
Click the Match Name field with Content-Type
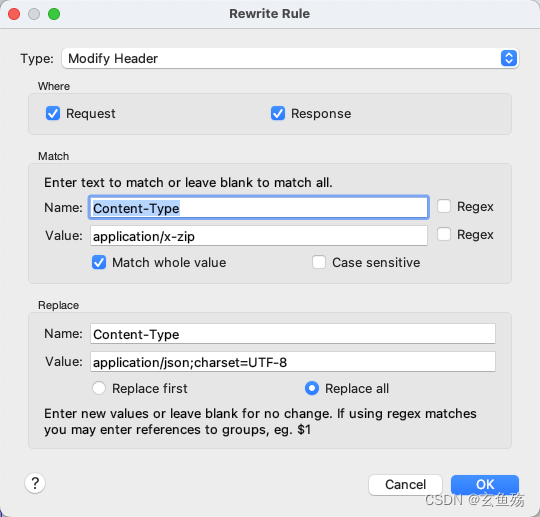click(x=258, y=208)
